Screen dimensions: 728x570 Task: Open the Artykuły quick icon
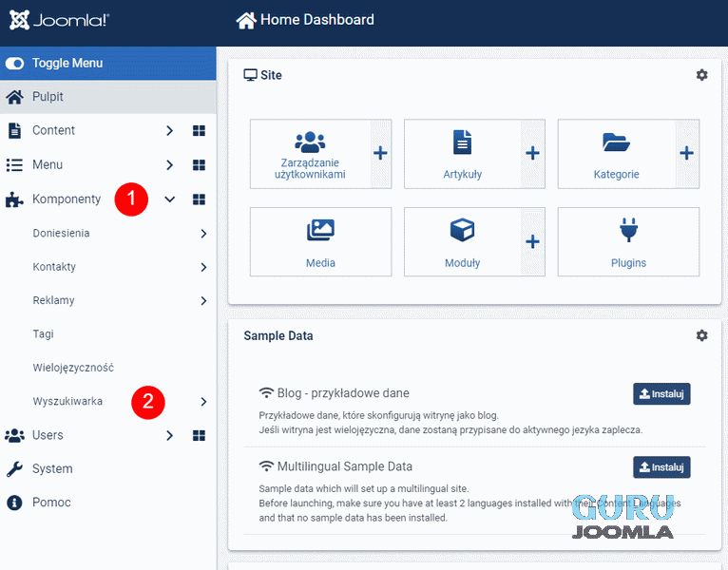click(x=463, y=154)
